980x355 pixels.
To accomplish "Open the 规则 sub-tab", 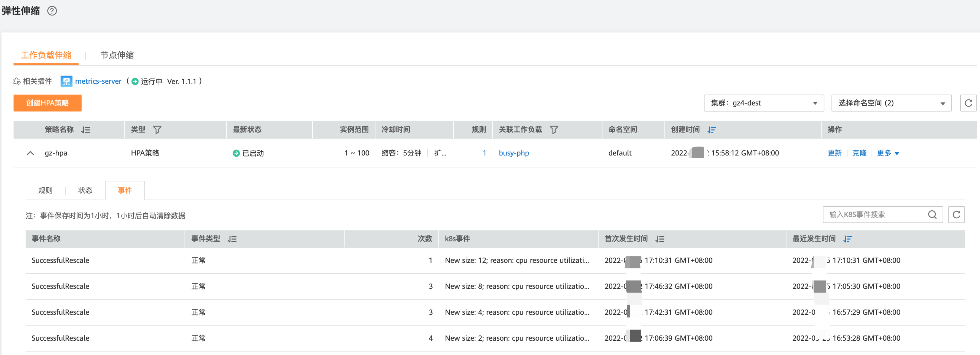I will point(45,190).
